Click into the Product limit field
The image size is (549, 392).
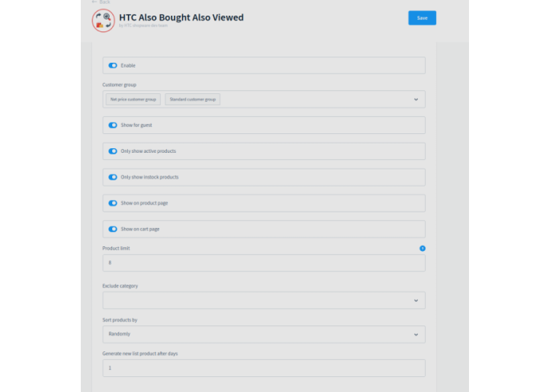coord(264,263)
